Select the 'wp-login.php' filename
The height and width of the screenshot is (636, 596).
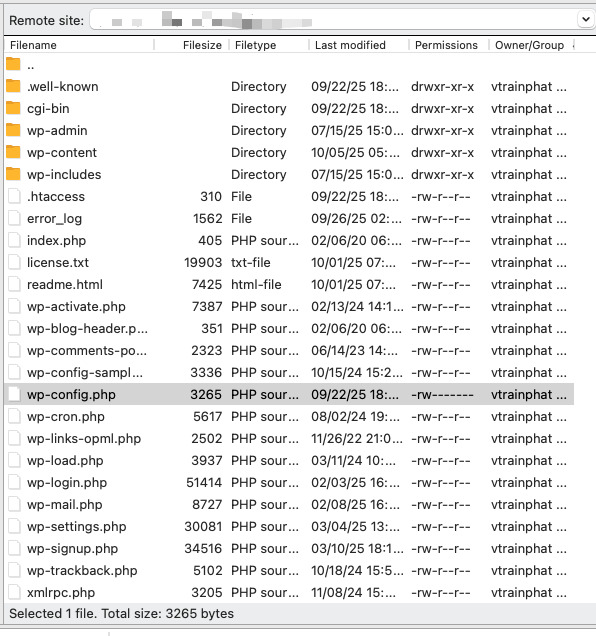click(67, 483)
